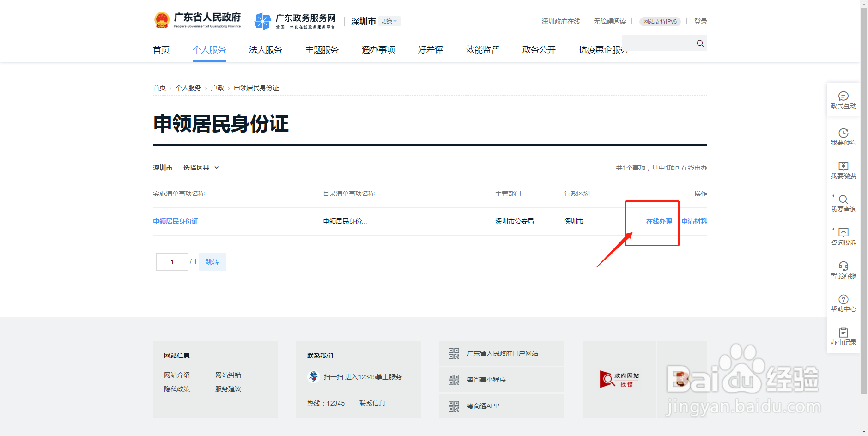Click the 广东省人民政府 emblem logo
The height and width of the screenshot is (436, 868).
pyautogui.click(x=162, y=19)
